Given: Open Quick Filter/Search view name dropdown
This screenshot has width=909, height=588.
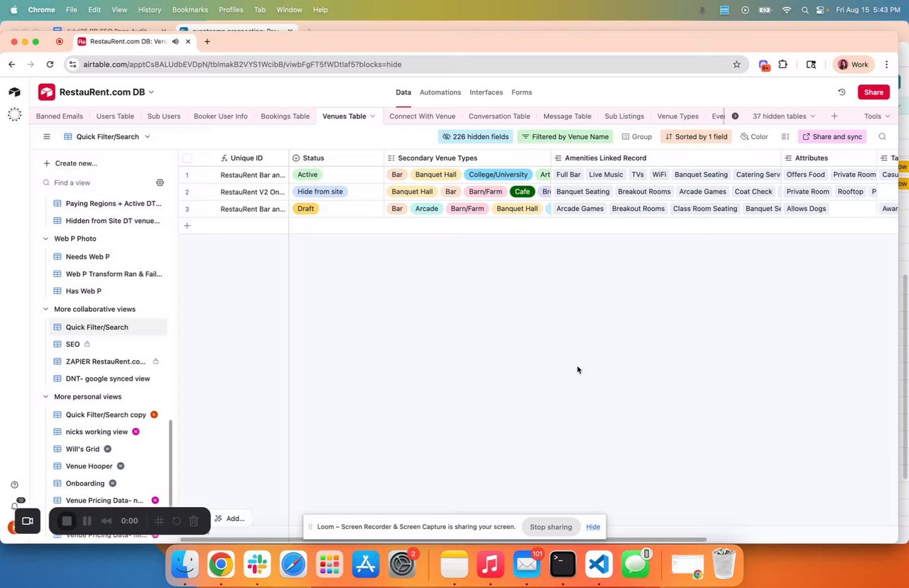Looking at the screenshot, I should pyautogui.click(x=107, y=136).
